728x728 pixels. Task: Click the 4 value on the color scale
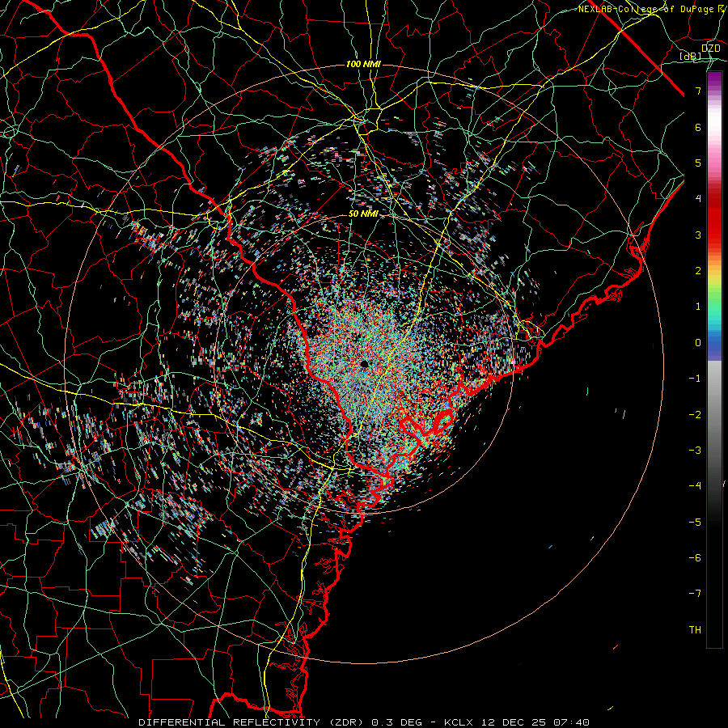pyautogui.click(x=698, y=199)
